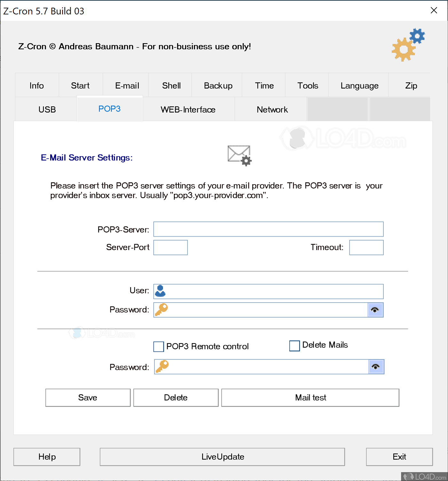The image size is (448, 481).
Task: Click the POP3-Server input field
Action: click(x=268, y=229)
